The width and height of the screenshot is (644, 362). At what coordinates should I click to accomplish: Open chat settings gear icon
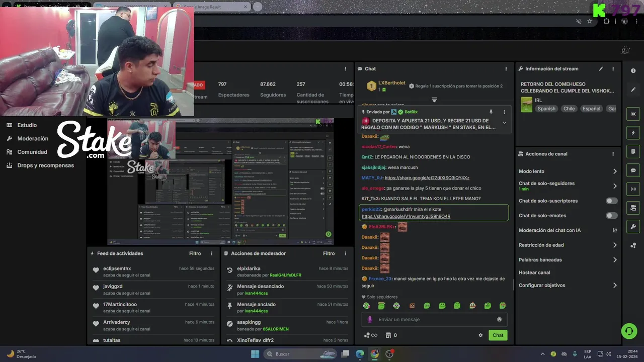(480, 335)
